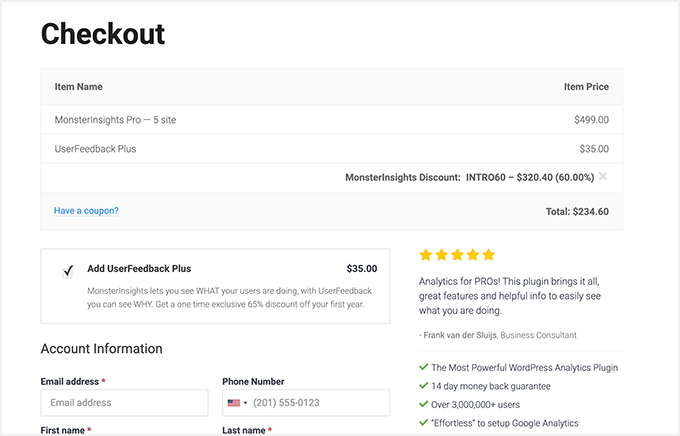Click the Over 3,000,000+ users text
This screenshot has height=436, width=680.
tap(475, 405)
